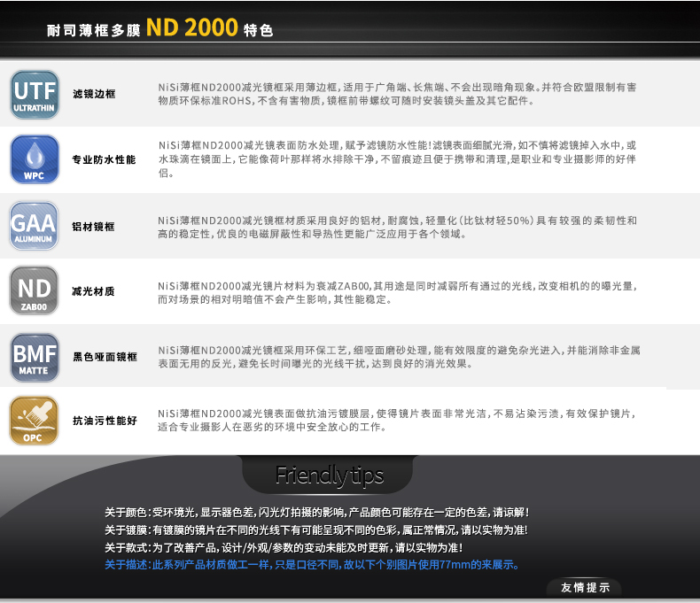
Task: Click the GAA Aluminum icon
Action: (x=34, y=226)
